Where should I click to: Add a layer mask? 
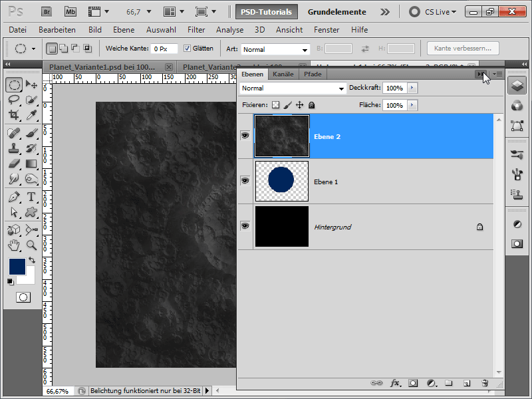tap(413, 383)
